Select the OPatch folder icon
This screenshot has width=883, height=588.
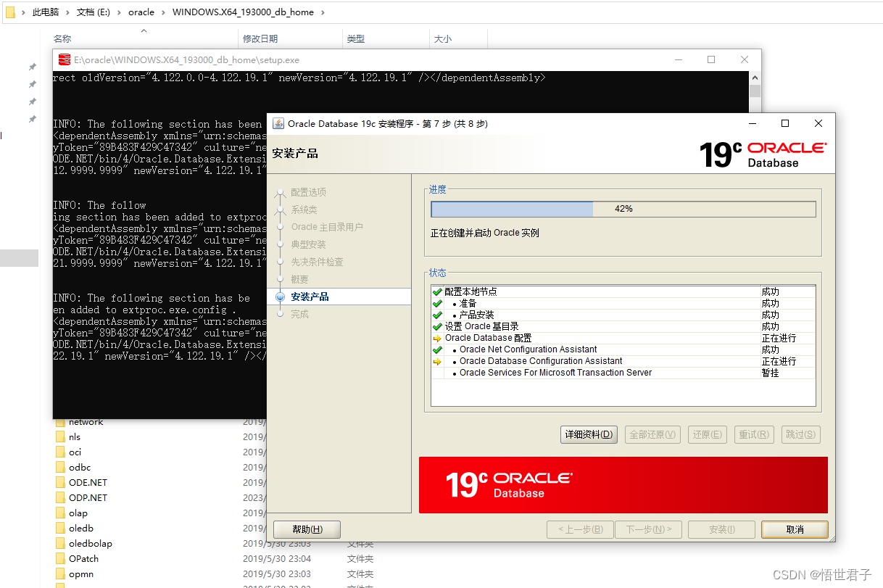pos(60,559)
